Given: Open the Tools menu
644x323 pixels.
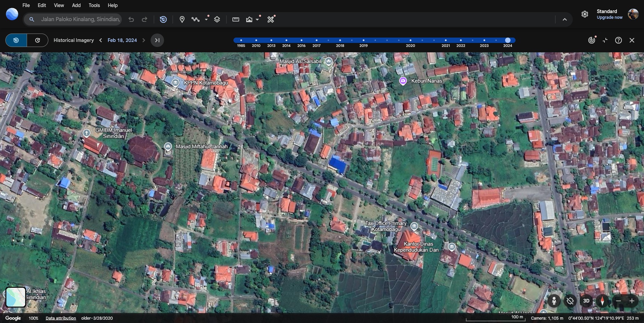Looking at the screenshot, I should pos(94,5).
